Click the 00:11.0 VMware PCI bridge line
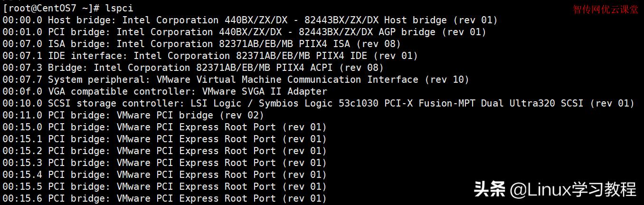Image resolution: width=644 pixels, height=205 pixels. 133,116
